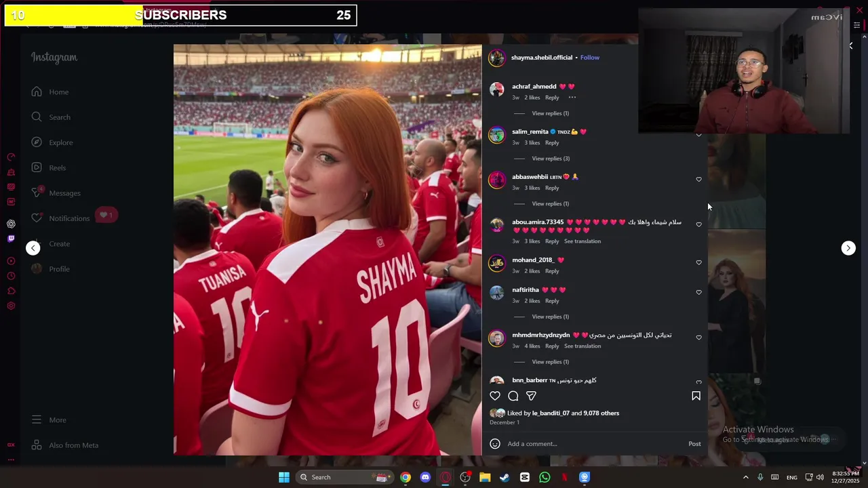Like mohand_2018_'s comment
868x488 pixels.
698,263
